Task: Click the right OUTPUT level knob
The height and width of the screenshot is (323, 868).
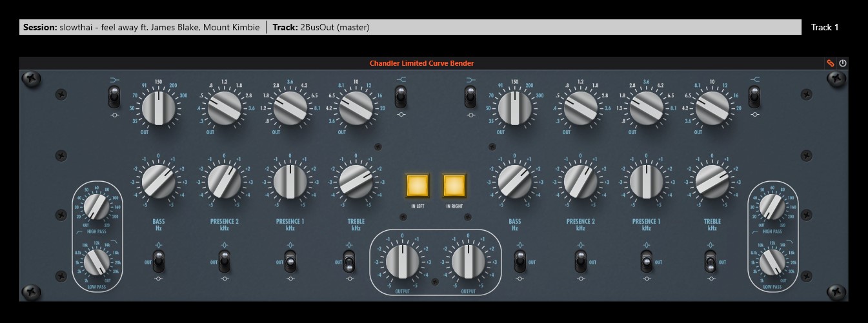Action: click(x=469, y=262)
